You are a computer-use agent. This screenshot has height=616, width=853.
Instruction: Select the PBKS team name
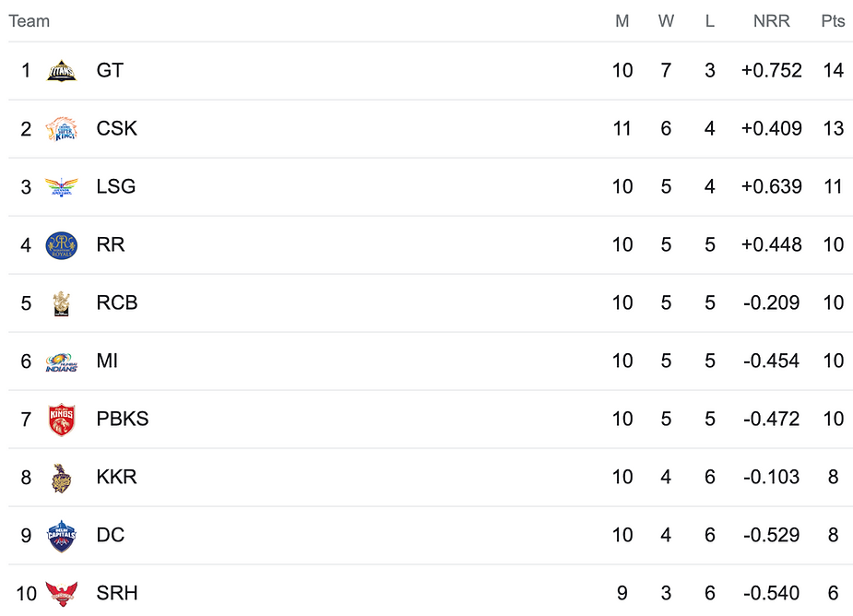coord(122,420)
